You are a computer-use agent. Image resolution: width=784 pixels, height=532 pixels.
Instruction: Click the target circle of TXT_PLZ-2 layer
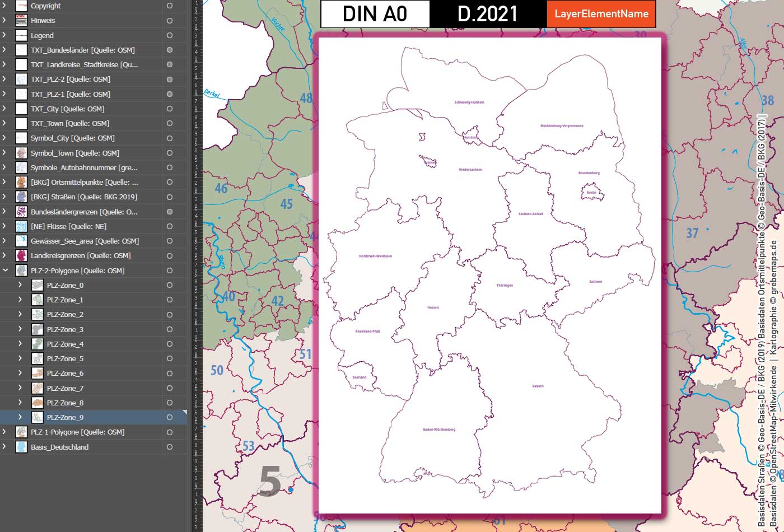coord(169,79)
